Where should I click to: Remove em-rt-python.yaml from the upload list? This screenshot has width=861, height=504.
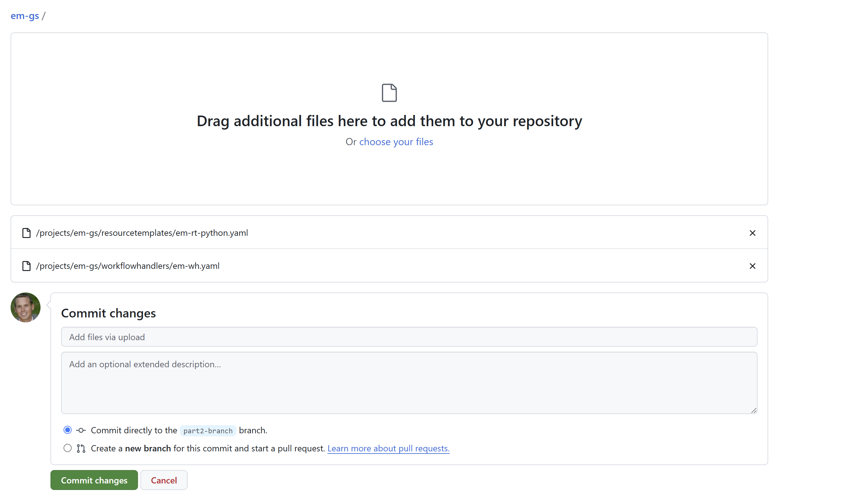(752, 233)
